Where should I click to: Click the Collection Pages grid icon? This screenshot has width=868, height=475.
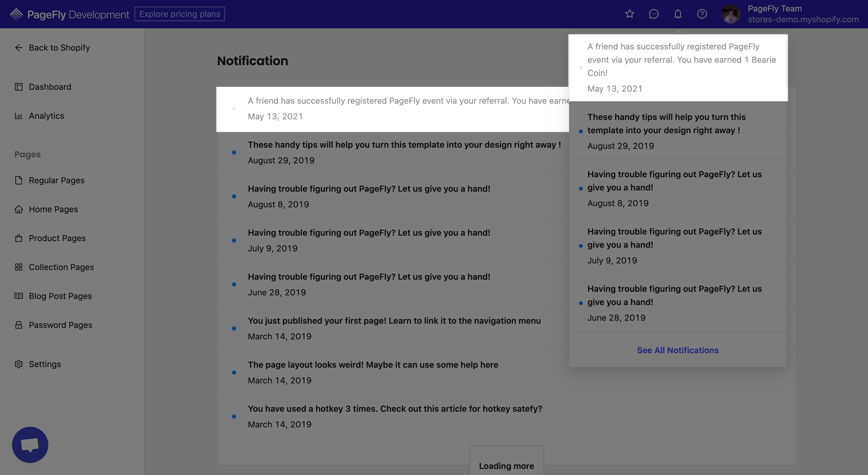tap(18, 267)
